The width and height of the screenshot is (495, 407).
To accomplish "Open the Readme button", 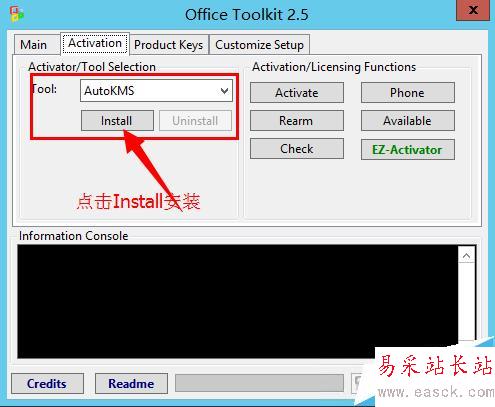I will pyautogui.click(x=131, y=384).
